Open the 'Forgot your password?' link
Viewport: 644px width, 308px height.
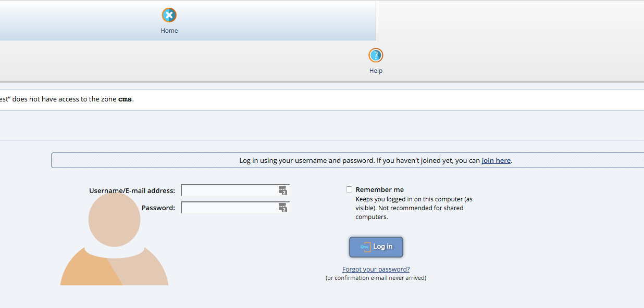[x=376, y=269]
